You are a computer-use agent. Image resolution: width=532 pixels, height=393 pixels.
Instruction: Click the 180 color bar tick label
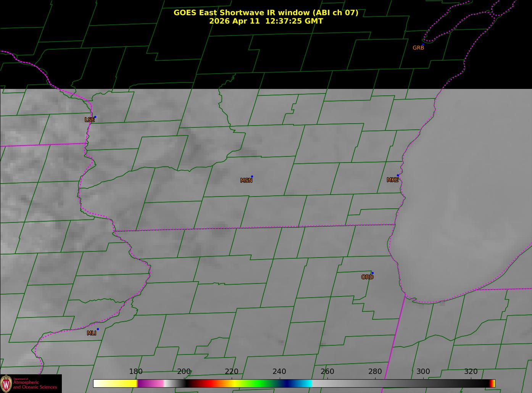point(136,372)
